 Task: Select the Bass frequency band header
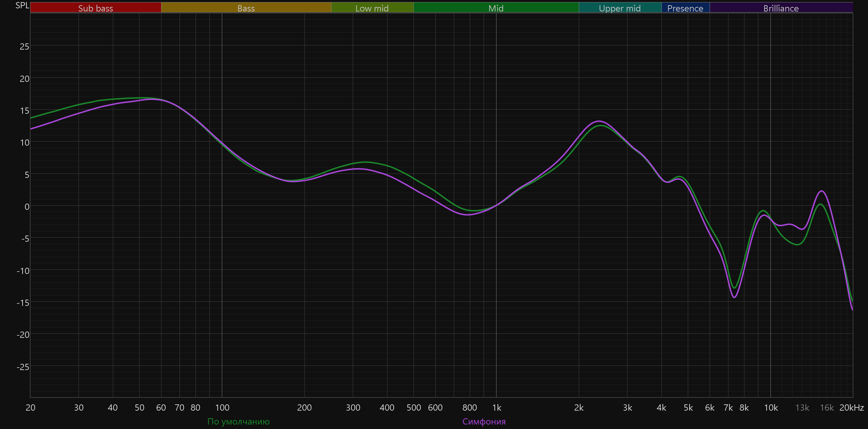pos(246,8)
